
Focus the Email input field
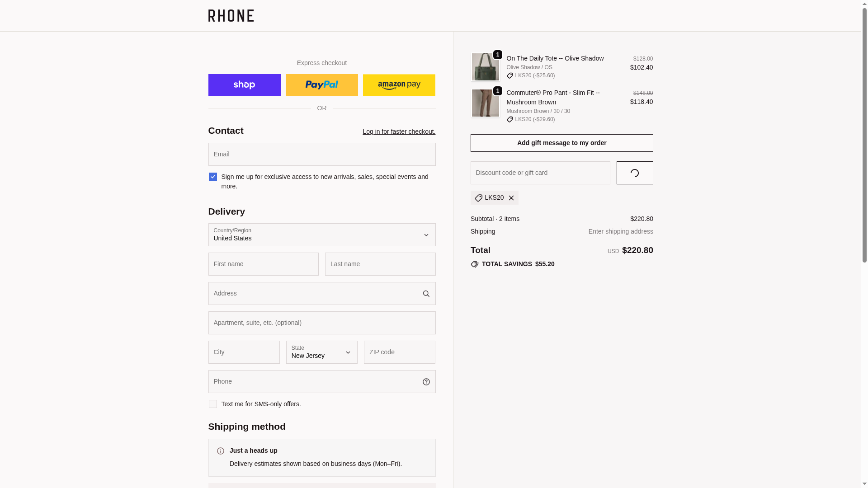(x=321, y=155)
